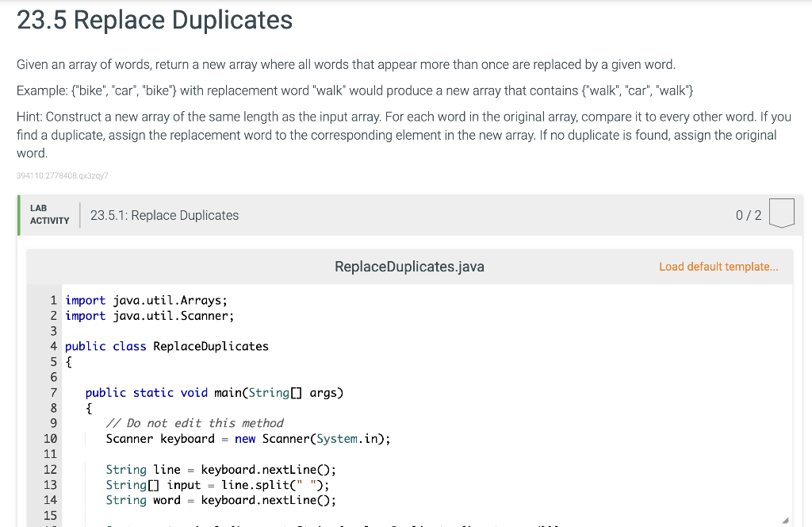This screenshot has width=812, height=527.
Task: Click the 23.5 Replace Duplicates section heading
Action: (155, 20)
